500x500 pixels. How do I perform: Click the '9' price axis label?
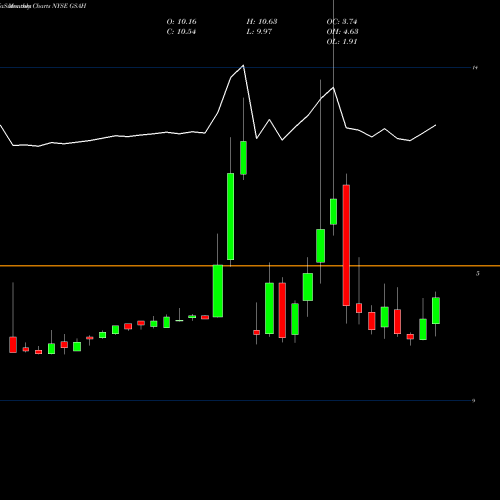pos(474,401)
